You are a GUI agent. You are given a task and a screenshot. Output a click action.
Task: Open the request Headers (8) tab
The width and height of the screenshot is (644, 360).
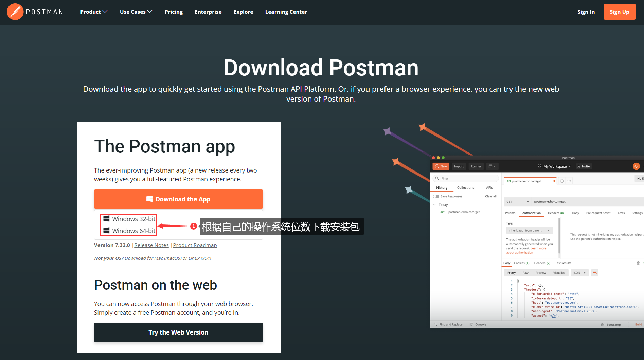point(556,213)
